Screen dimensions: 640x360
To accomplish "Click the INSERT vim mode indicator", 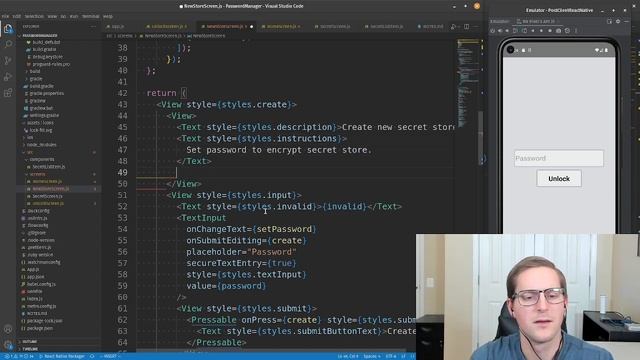I will 109,356.
